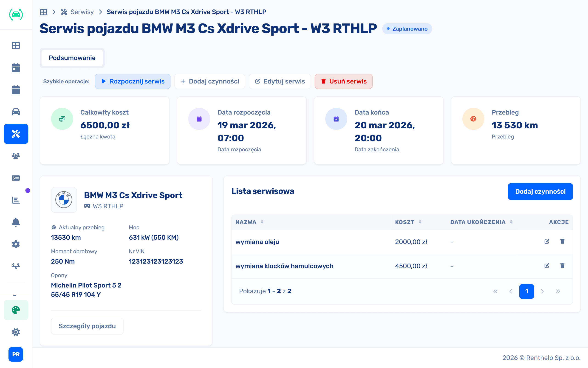This screenshot has width=588, height=368.
Task: Open the payments dollar card icon
Action: pyautogui.click(x=16, y=178)
